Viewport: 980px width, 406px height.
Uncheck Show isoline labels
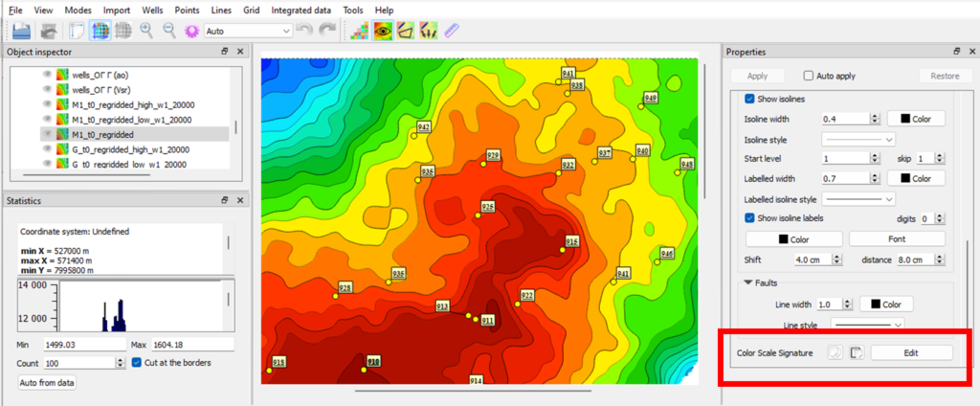(x=749, y=218)
